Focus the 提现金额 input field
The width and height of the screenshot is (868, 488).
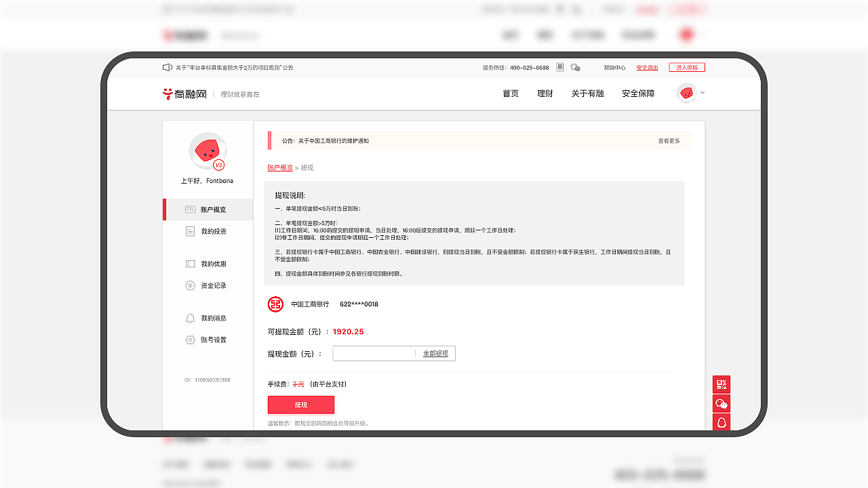[x=374, y=353]
